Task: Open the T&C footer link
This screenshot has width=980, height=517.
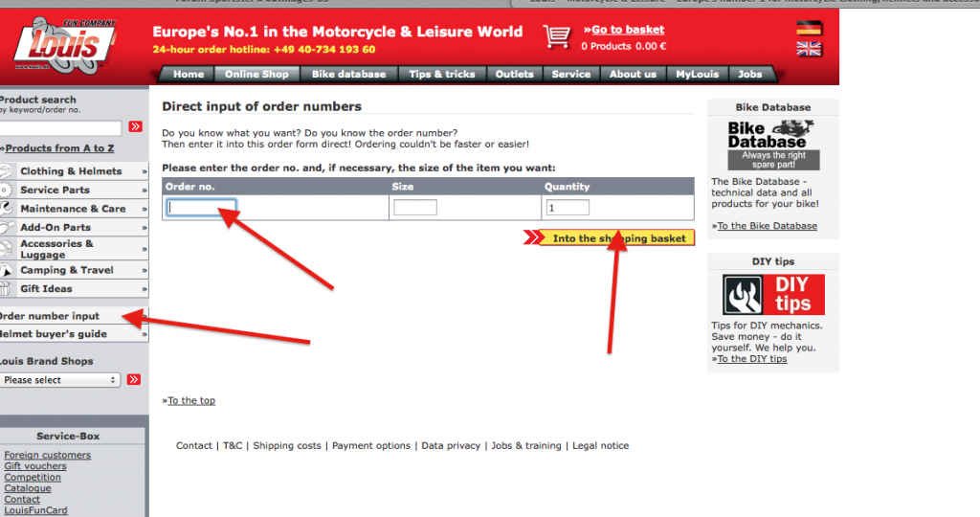Action: click(x=233, y=446)
